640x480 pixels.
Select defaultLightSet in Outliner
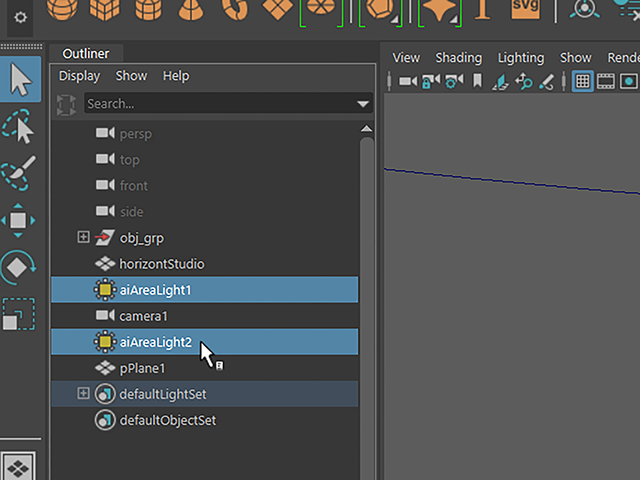click(204, 394)
